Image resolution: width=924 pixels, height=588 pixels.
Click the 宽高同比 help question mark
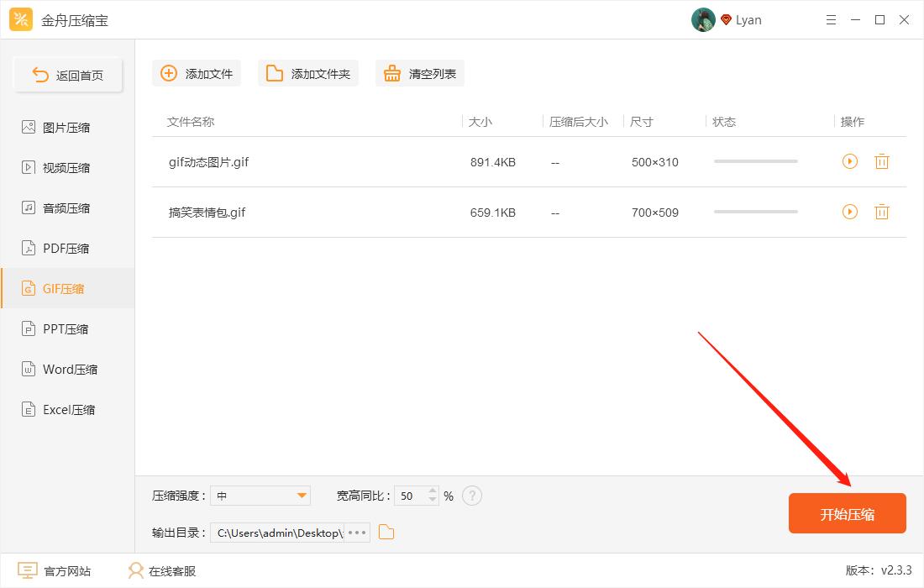(472, 496)
